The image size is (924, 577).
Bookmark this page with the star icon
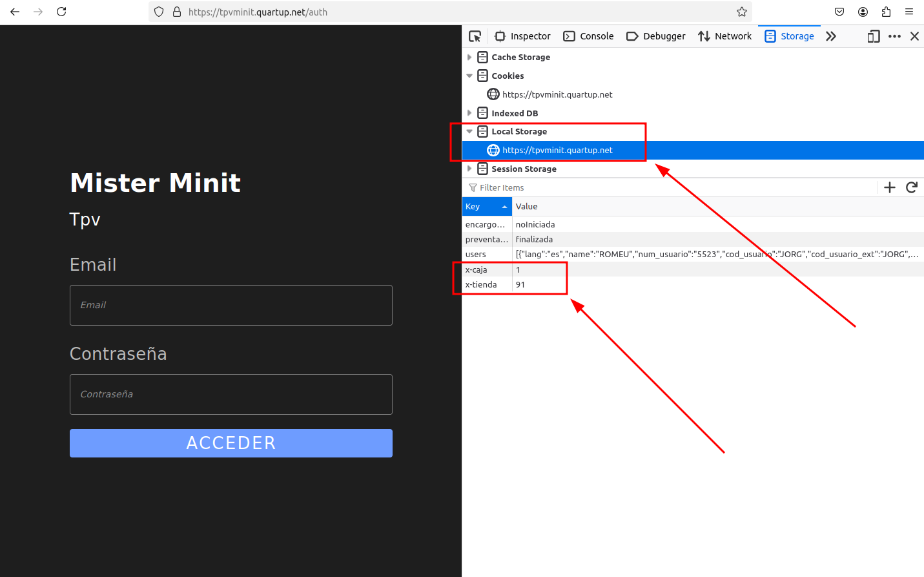[742, 12]
